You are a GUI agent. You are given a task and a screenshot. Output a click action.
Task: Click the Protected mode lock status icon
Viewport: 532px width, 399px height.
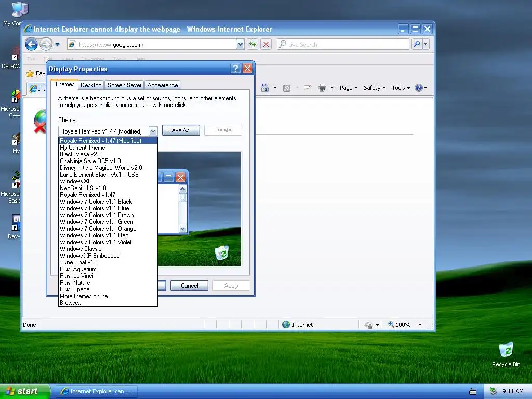[x=368, y=325]
